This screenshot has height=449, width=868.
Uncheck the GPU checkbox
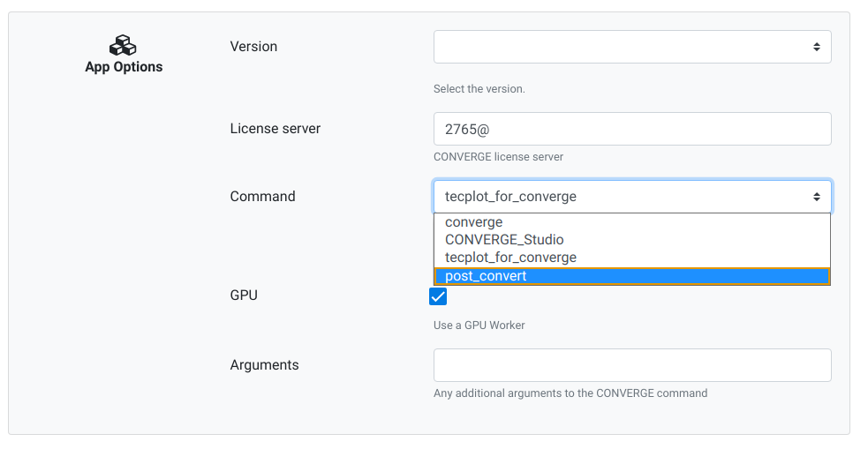click(x=438, y=296)
